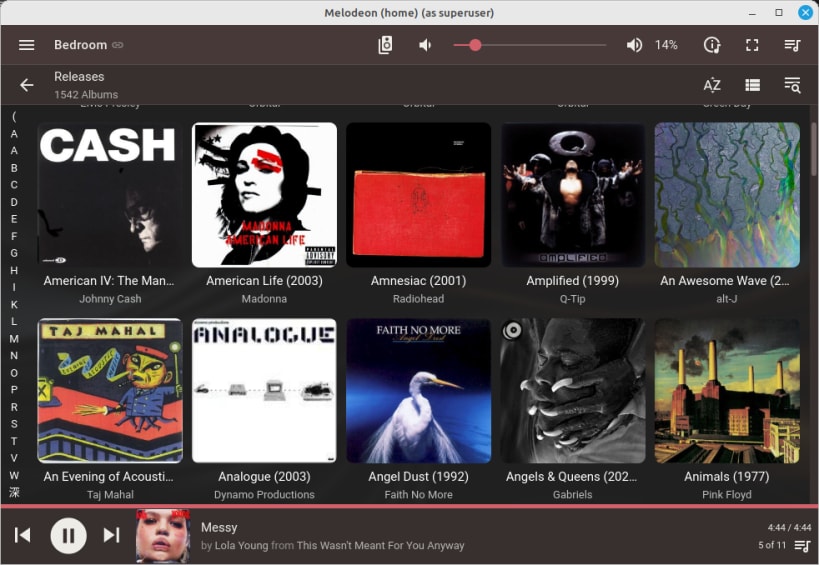Screen dimensions: 819x565
Task: Enter fullscreen with expand icon
Action: tap(752, 45)
